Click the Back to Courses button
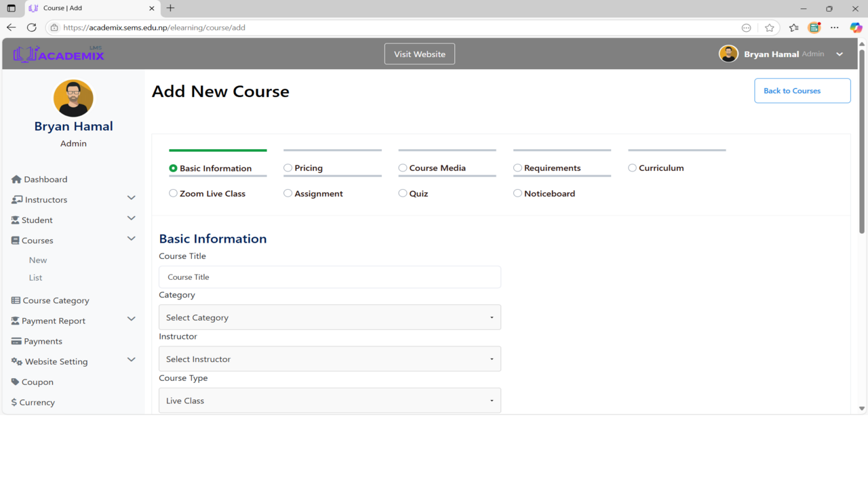Screen dimensions: 868x488 [x=802, y=90]
